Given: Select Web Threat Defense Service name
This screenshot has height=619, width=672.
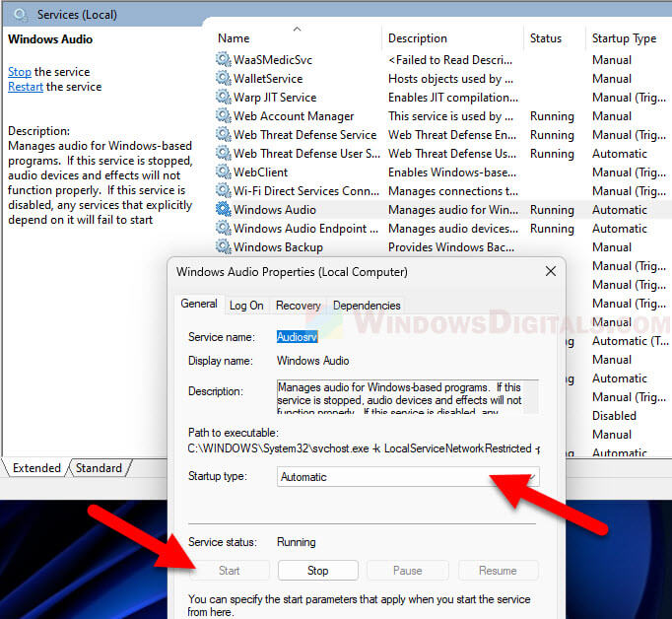Looking at the screenshot, I should pyautogui.click(x=305, y=135).
